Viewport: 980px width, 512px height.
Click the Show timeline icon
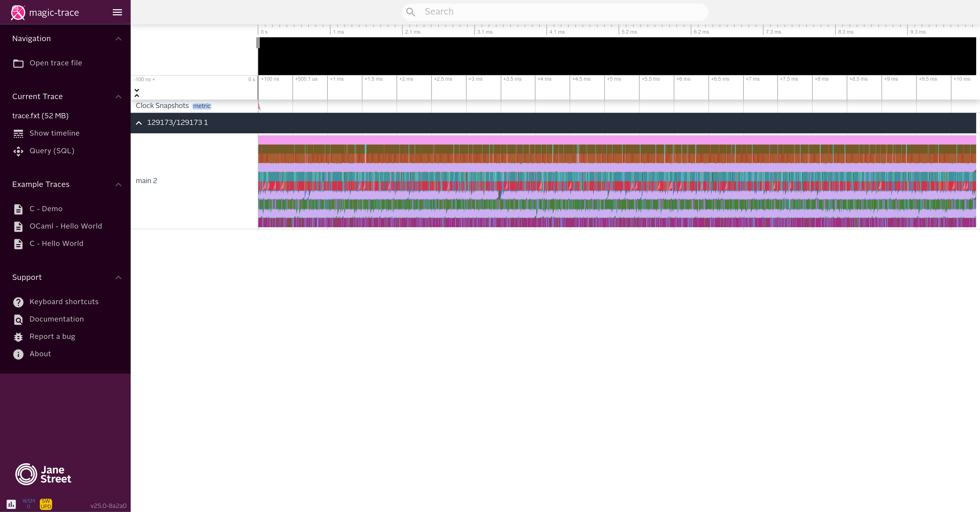point(18,134)
